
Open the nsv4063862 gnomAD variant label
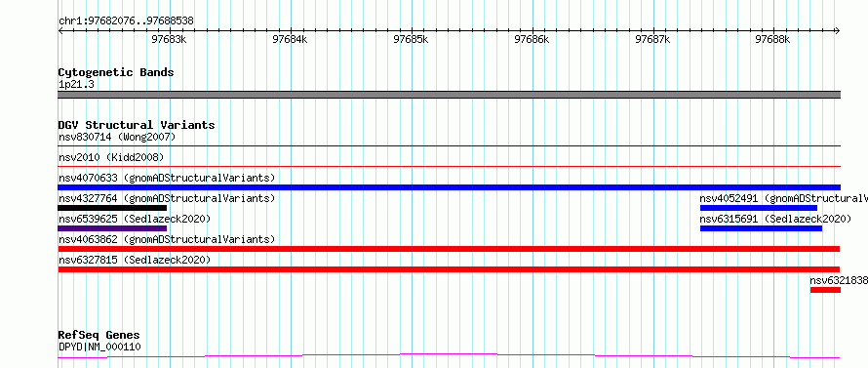click(167, 239)
